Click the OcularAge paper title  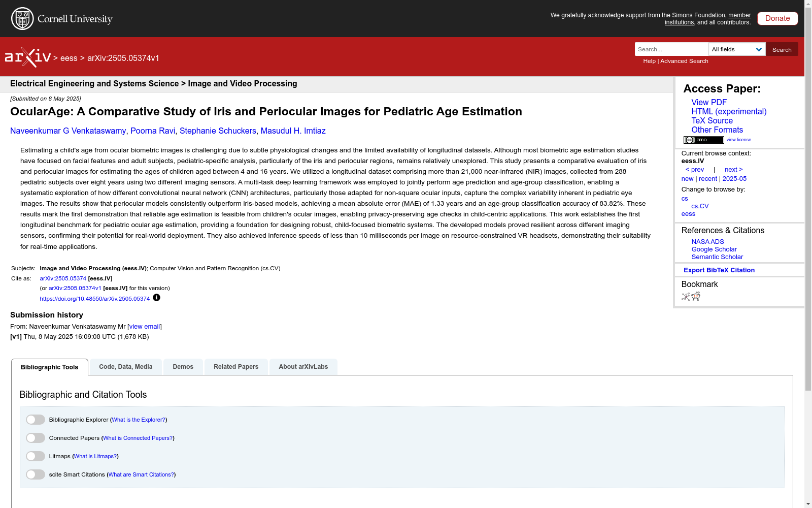coord(266,112)
